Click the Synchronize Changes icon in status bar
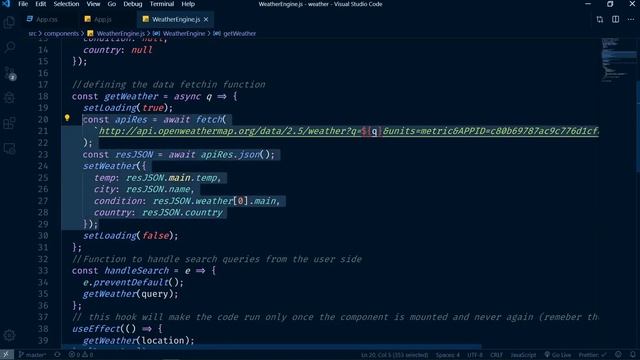The height and width of the screenshot is (360, 640). [57, 355]
